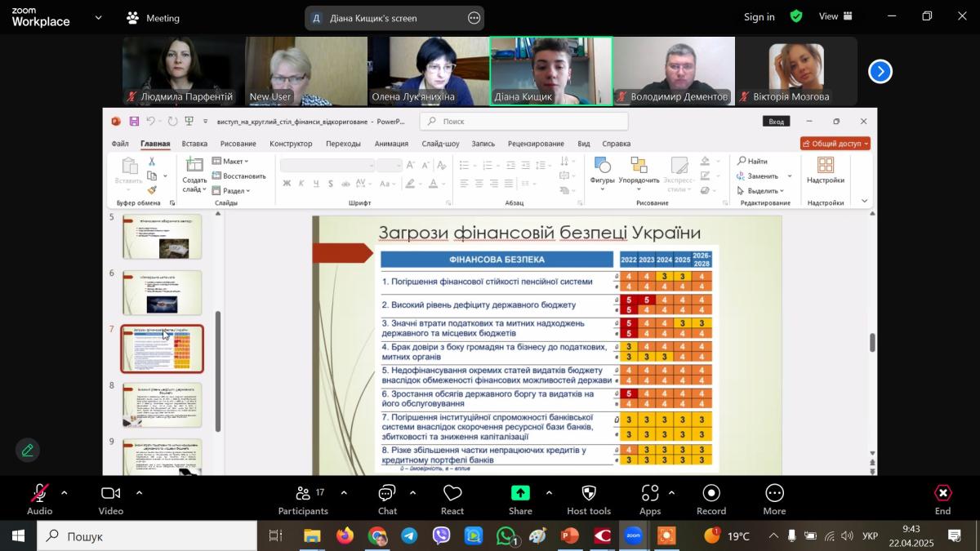Screen dimensions: 980x551
Task: Unmute the microphone Audio button
Action: tap(39, 499)
